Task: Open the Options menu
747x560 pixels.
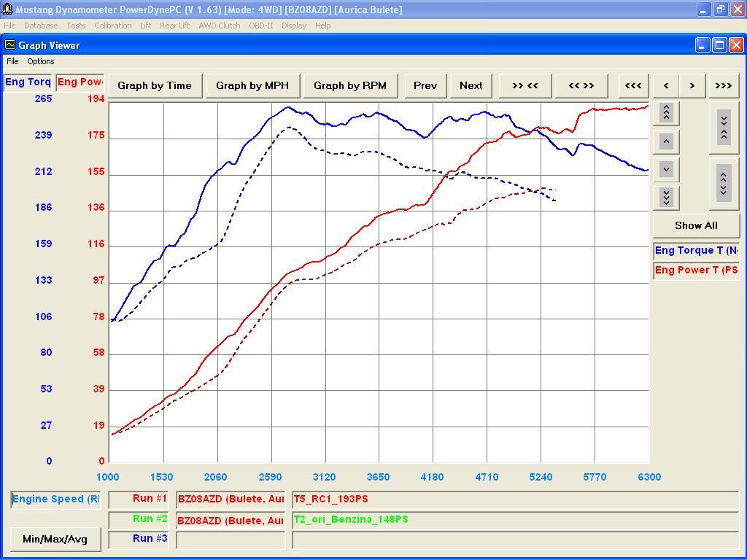Action: point(41,61)
